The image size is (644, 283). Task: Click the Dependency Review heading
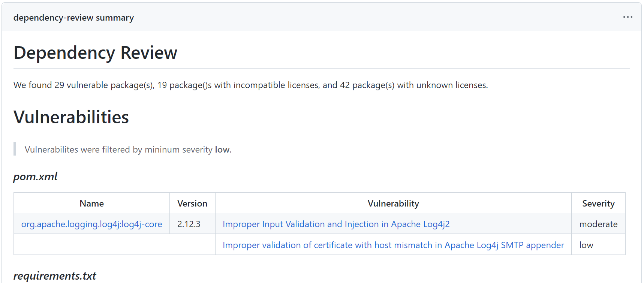click(x=96, y=53)
